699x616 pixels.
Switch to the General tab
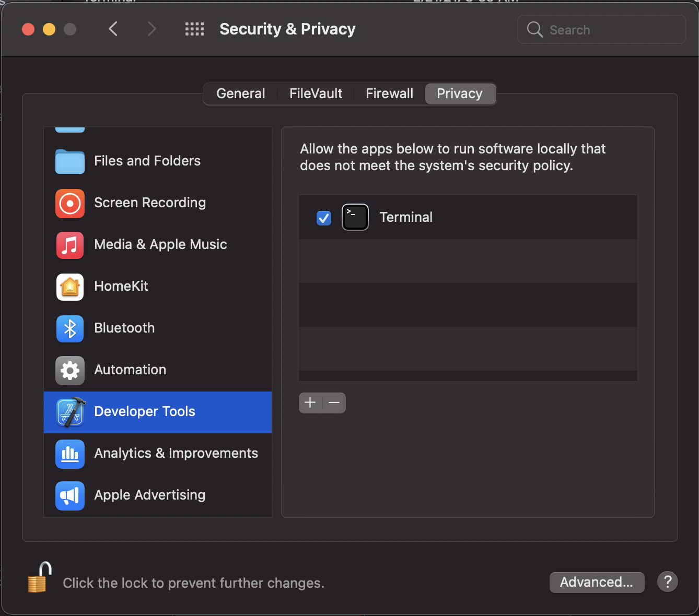(241, 94)
